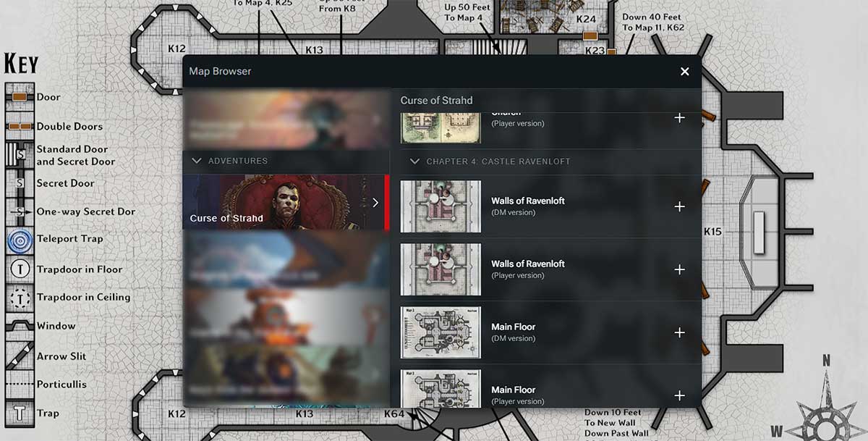
Task: Click the Secret Door icon in the Key
Action: (x=20, y=183)
